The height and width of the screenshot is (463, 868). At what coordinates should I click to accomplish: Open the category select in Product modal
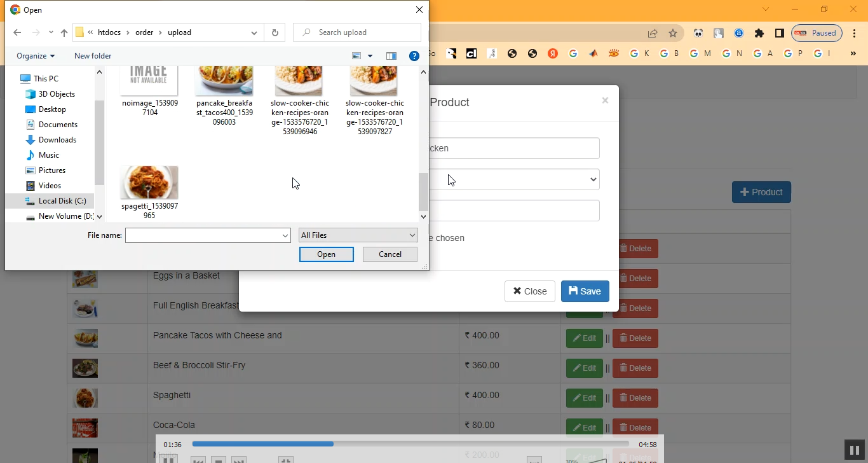[514, 179]
